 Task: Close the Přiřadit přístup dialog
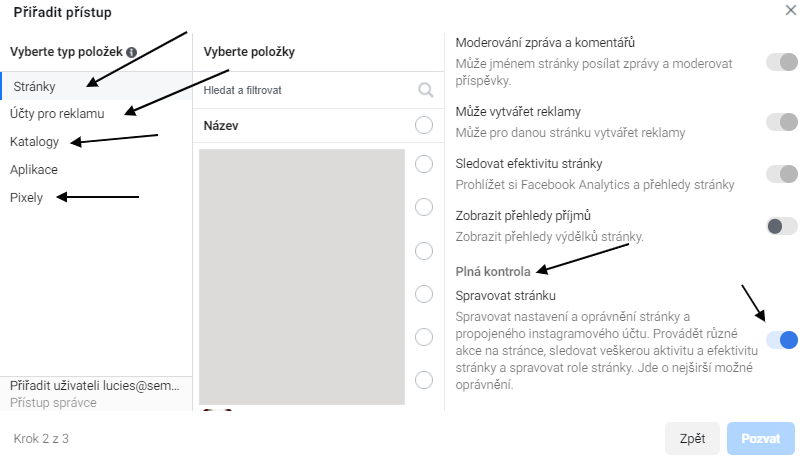pos(791,11)
